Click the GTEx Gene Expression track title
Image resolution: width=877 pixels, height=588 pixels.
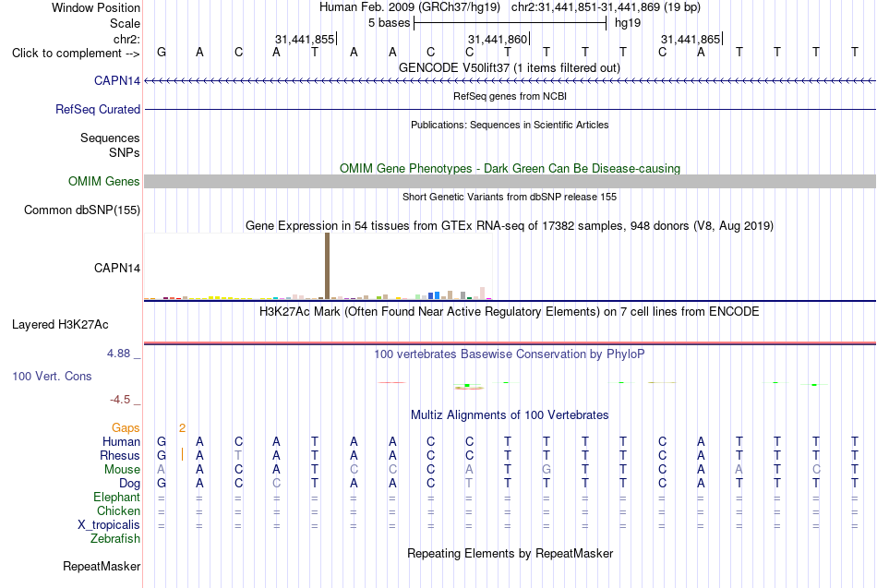pos(510,226)
